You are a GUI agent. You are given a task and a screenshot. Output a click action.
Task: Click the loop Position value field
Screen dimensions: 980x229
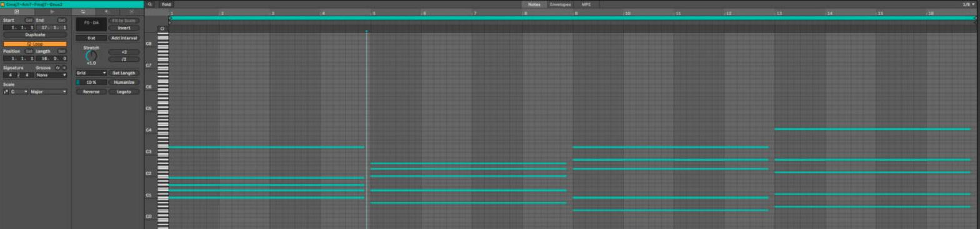pyautogui.click(x=19, y=59)
